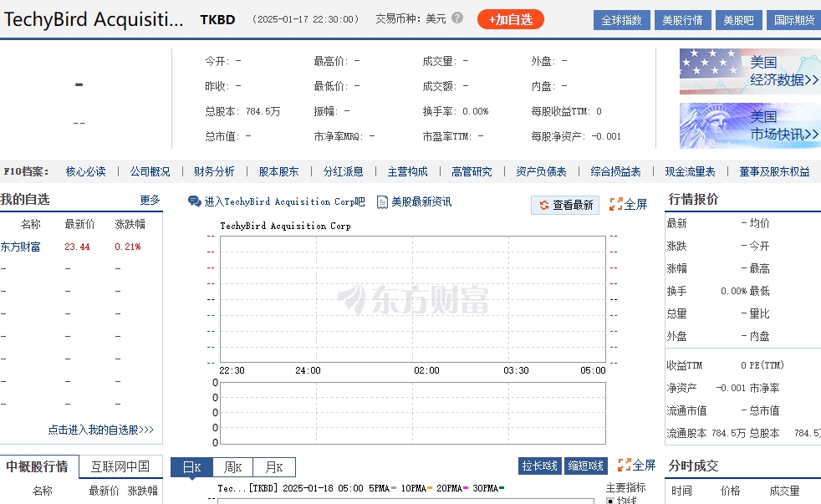
Task: Open the 美股行情 button
Action: pyautogui.click(x=683, y=20)
